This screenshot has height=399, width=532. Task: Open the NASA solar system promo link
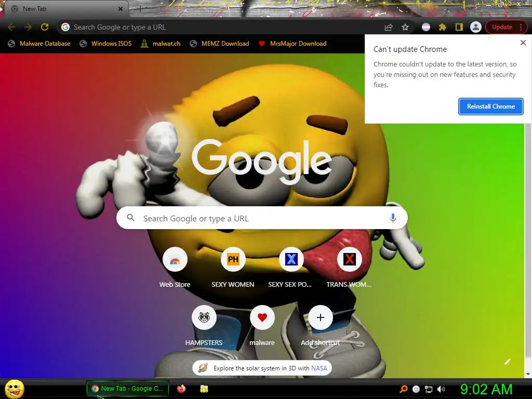pyautogui.click(x=262, y=368)
